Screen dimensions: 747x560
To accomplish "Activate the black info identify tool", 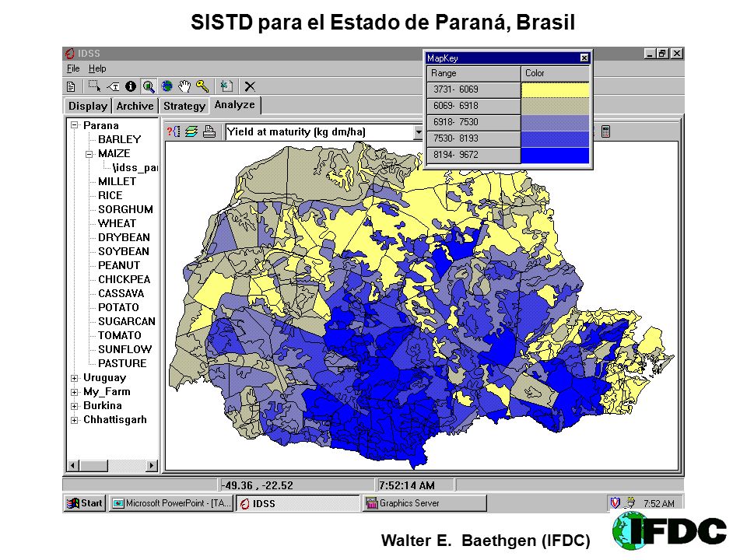I will [131, 86].
